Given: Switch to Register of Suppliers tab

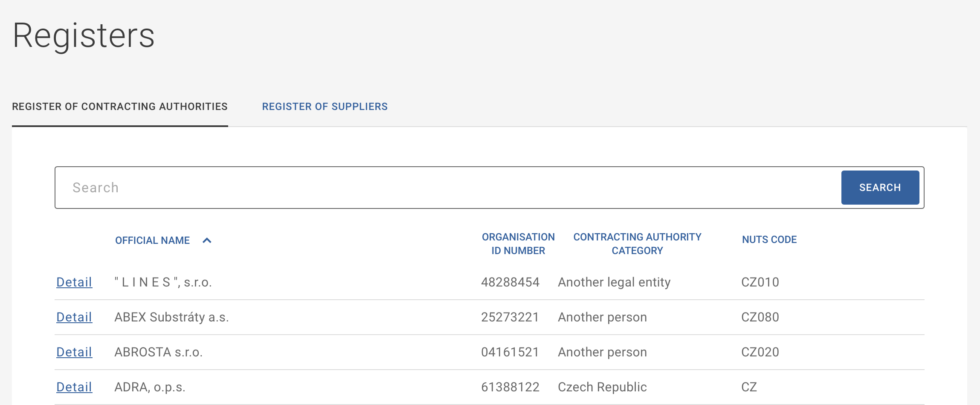Looking at the screenshot, I should [x=325, y=107].
